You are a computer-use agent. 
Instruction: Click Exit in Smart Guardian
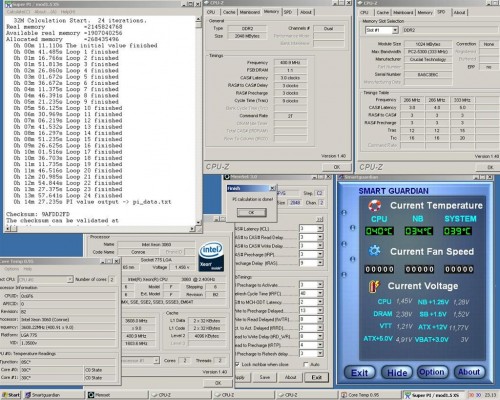coord(359,373)
